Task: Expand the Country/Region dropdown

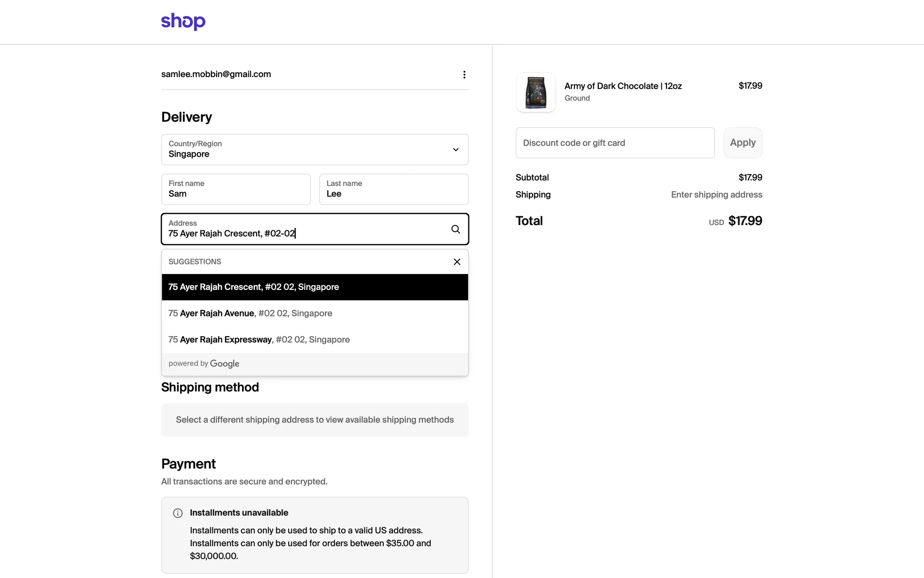Action: click(x=308, y=149)
